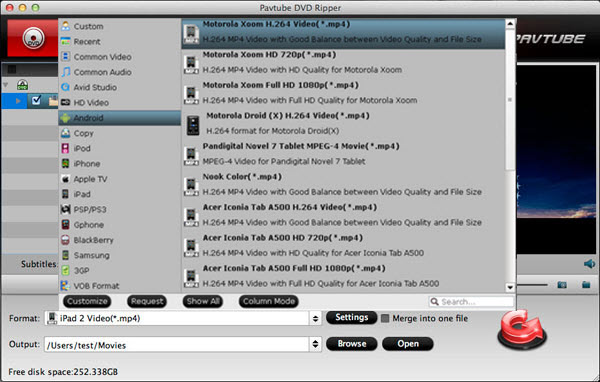Viewport: 600px width, 382px height.
Task: Click the BlackBerry category icon
Action: pyautogui.click(x=66, y=240)
